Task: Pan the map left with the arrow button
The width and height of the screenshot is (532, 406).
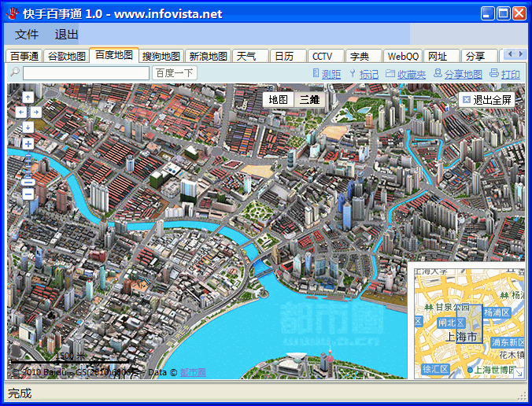Action: tap(21, 113)
